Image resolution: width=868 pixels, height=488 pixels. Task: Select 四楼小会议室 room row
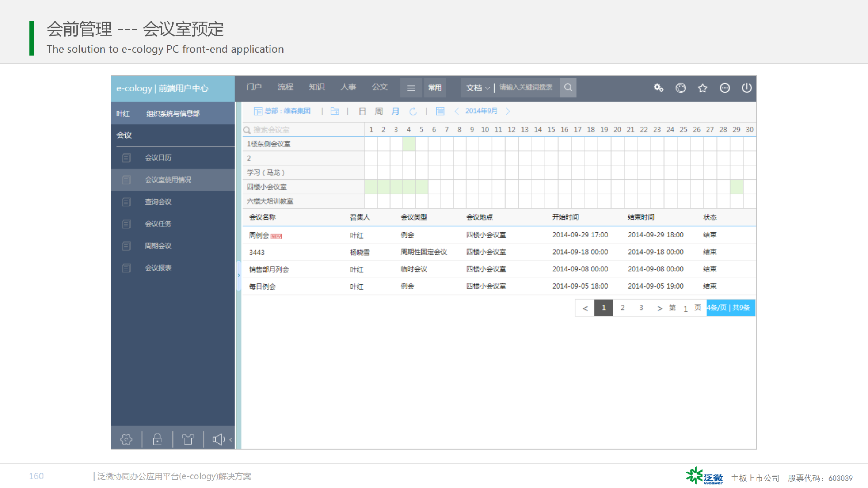coord(304,187)
